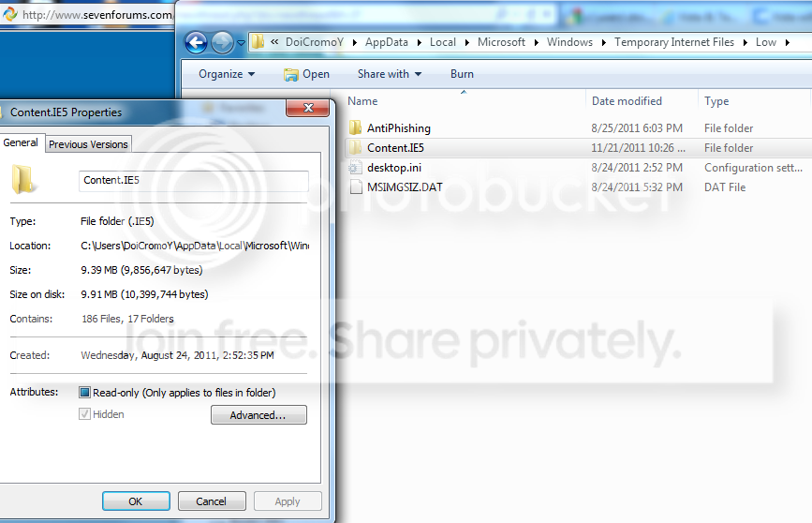
Task: Open the Organize dropdown menu
Action: click(x=227, y=74)
